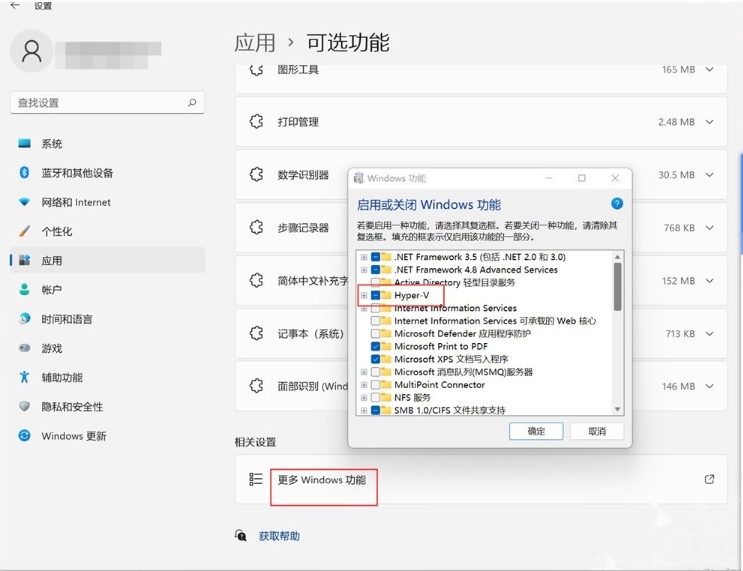Click the shield icon for 隐私和安全性
Viewport: 743px width, 571px height.
click(24, 406)
